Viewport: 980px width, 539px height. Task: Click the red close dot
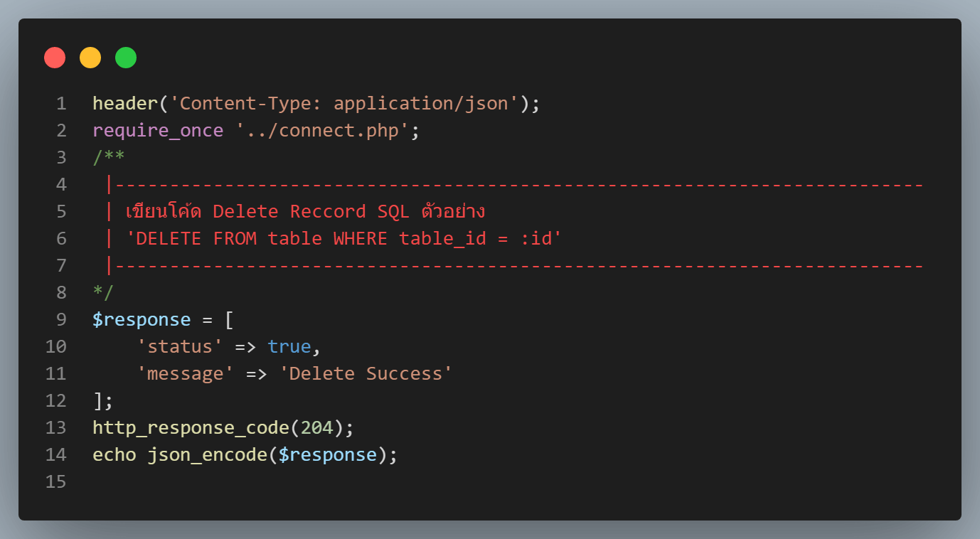click(x=55, y=58)
